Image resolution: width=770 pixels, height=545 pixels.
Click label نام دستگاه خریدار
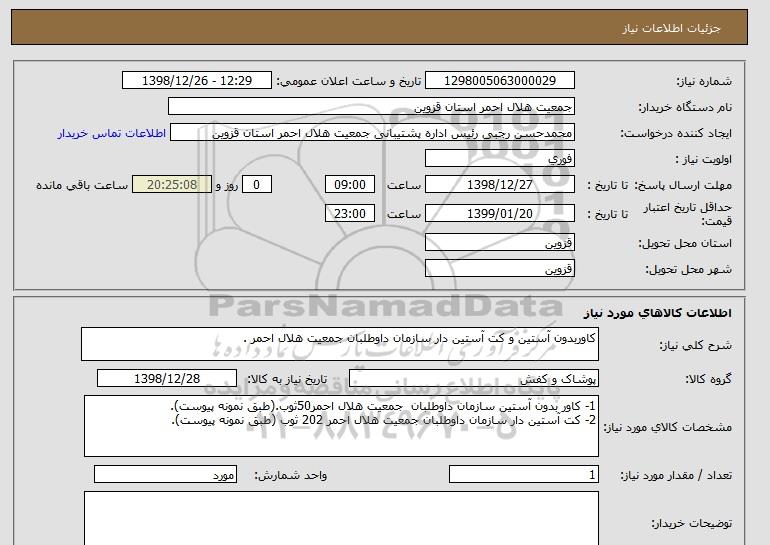[x=685, y=107]
